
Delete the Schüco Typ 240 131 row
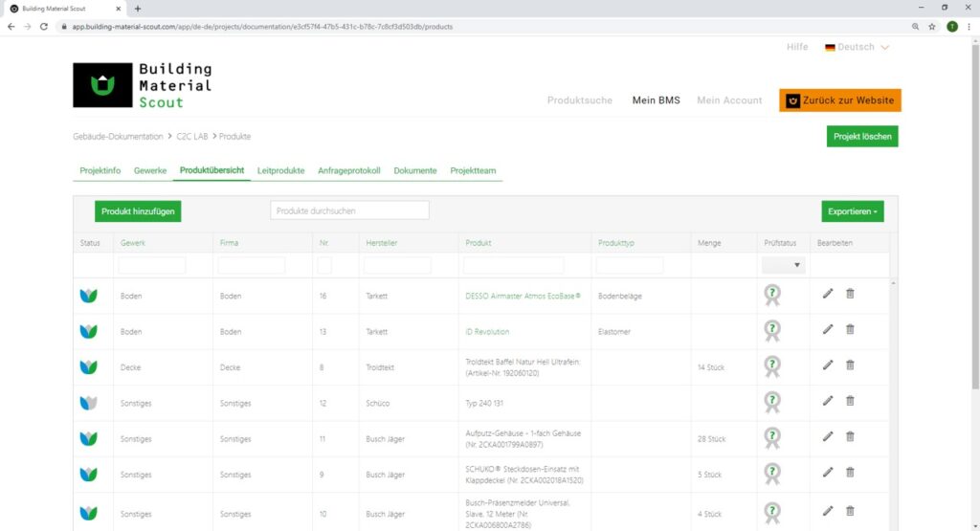pos(850,401)
